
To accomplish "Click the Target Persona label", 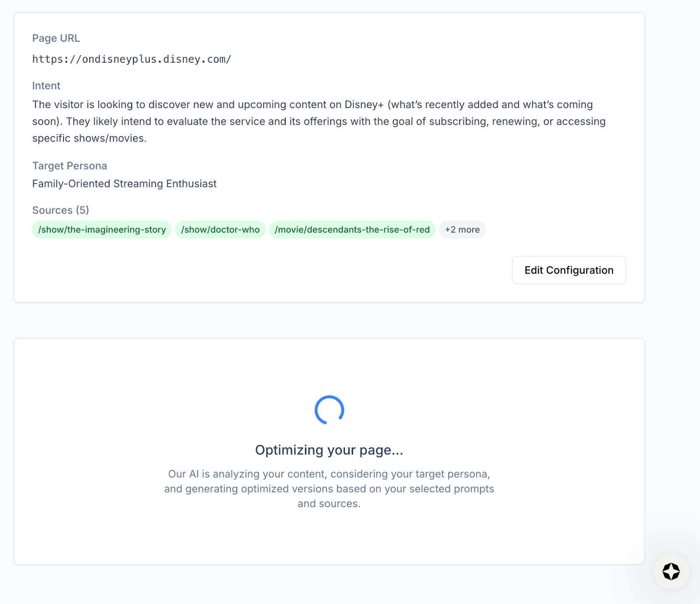I will point(70,166).
